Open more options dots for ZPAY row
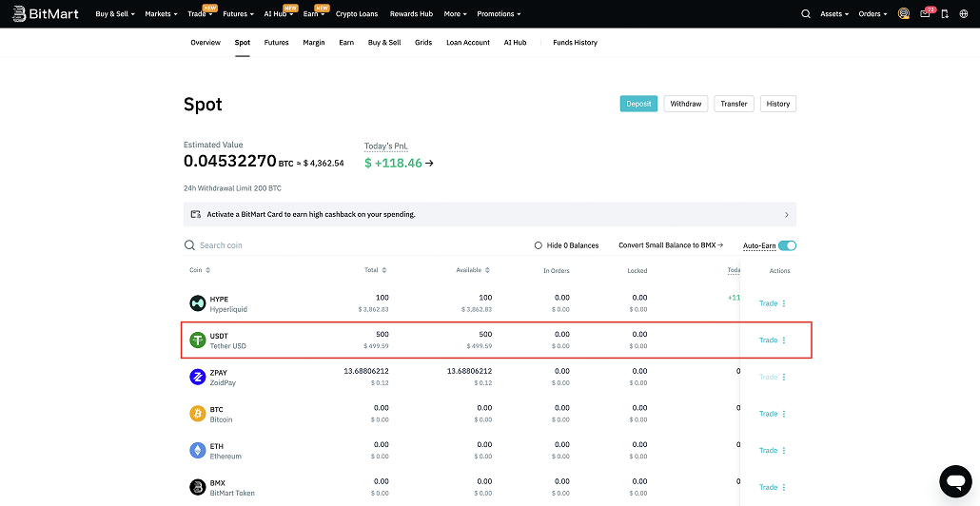980x506 pixels. pyautogui.click(x=784, y=377)
